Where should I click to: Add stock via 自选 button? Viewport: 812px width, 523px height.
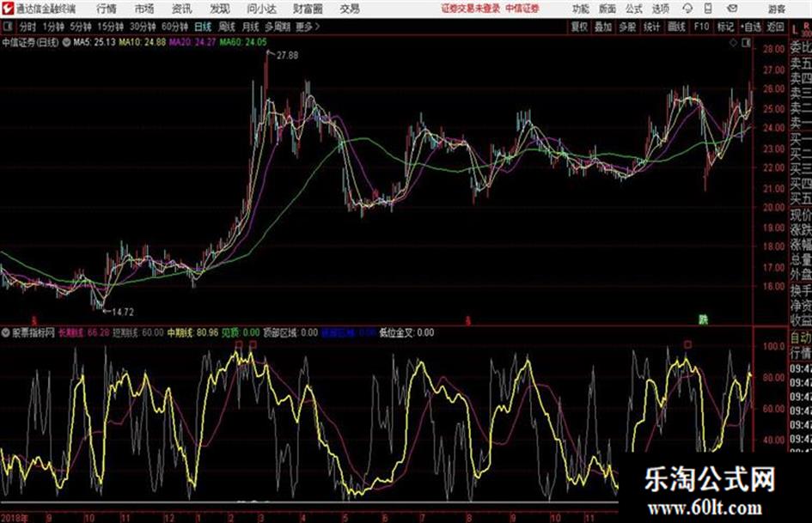[x=750, y=27]
